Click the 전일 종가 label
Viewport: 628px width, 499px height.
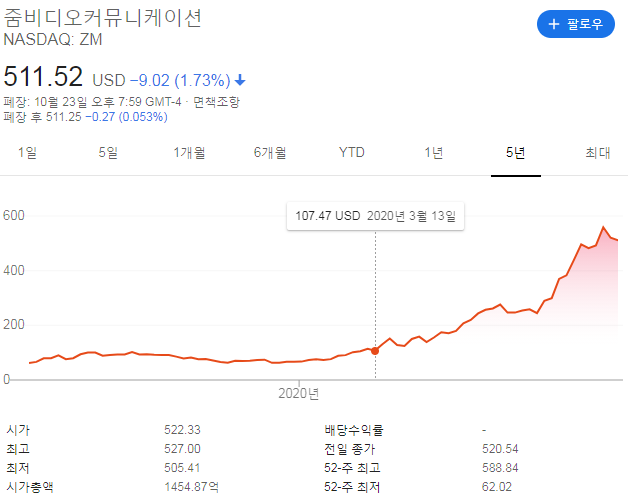coord(350,449)
